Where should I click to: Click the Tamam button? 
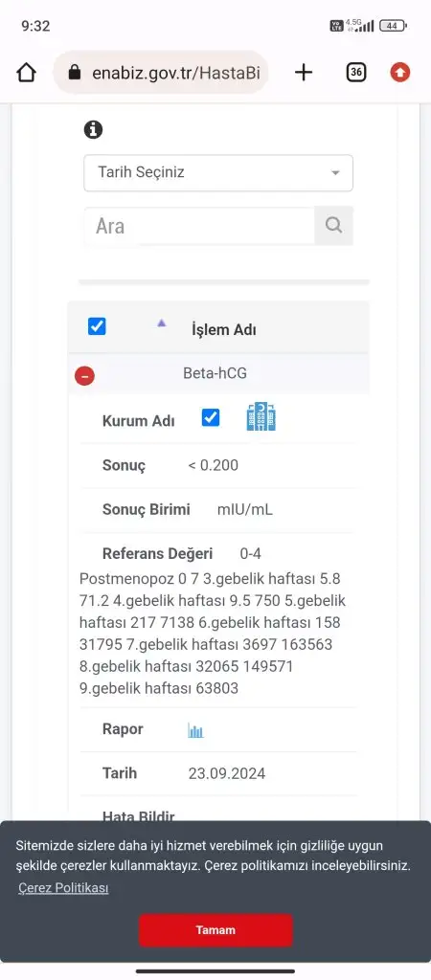(215, 929)
